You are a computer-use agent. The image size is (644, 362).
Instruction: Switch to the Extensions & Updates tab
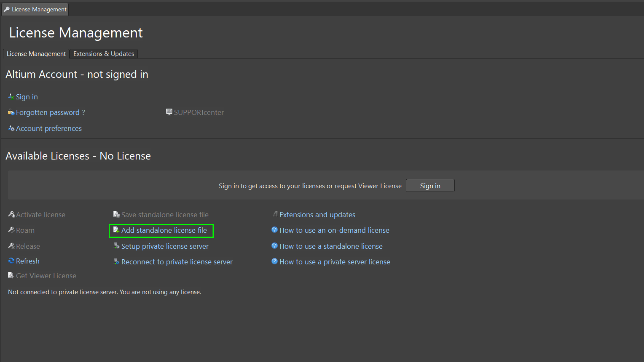(104, 54)
